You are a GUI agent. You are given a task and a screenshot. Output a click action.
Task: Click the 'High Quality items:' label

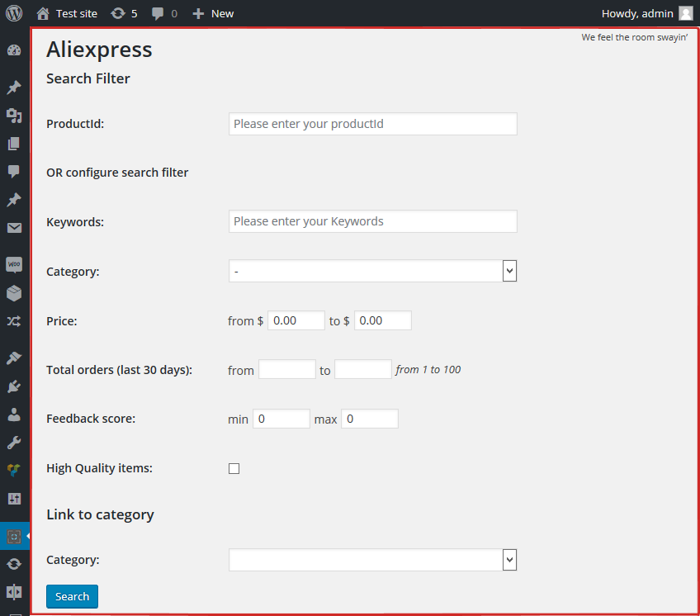[x=100, y=468]
